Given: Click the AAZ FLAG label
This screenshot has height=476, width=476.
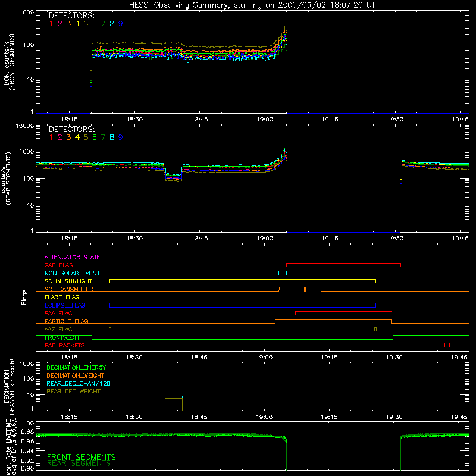Looking at the screenshot, I should pos(58,329).
